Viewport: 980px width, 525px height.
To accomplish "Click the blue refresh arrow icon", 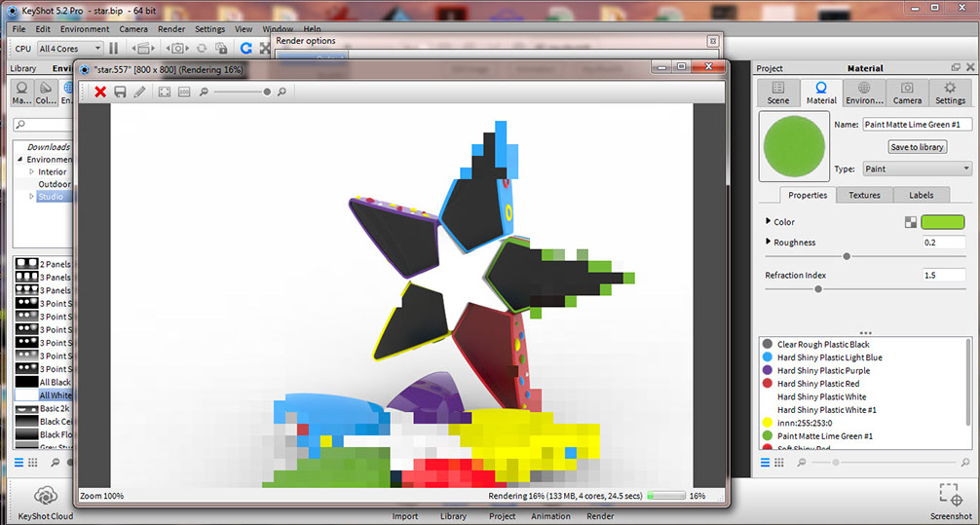I will pyautogui.click(x=246, y=48).
